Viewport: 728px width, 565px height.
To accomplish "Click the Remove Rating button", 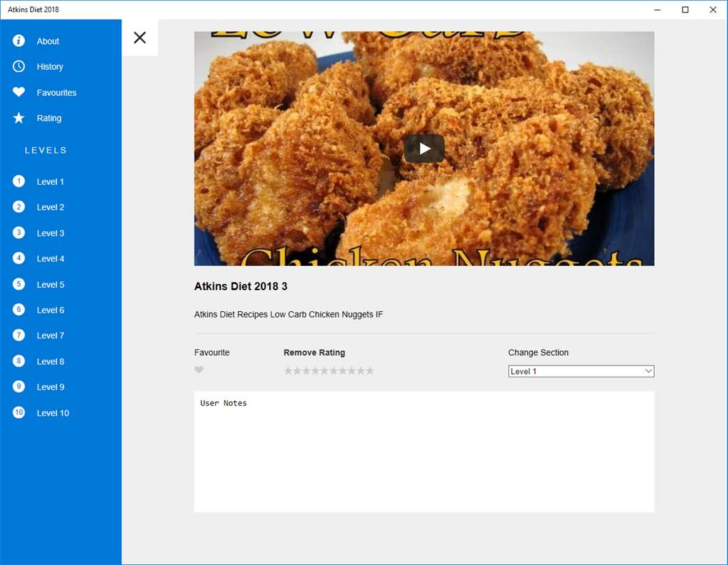I will (314, 353).
